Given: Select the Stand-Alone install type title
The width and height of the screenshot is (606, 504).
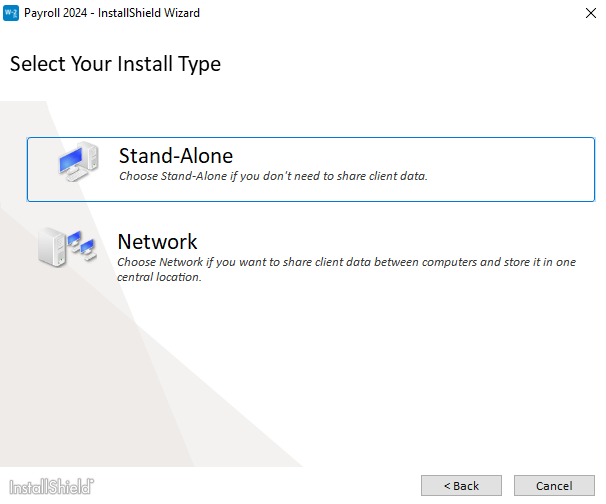Looking at the screenshot, I should pyautogui.click(x=176, y=156).
